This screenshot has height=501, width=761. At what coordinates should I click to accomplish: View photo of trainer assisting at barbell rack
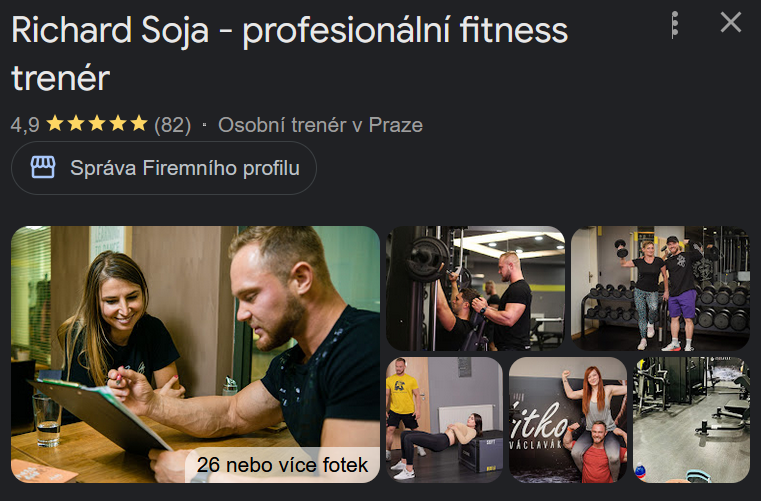(x=475, y=288)
